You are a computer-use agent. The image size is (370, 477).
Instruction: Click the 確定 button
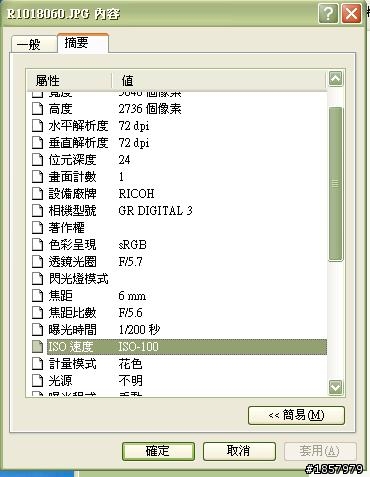pyautogui.click(x=158, y=451)
